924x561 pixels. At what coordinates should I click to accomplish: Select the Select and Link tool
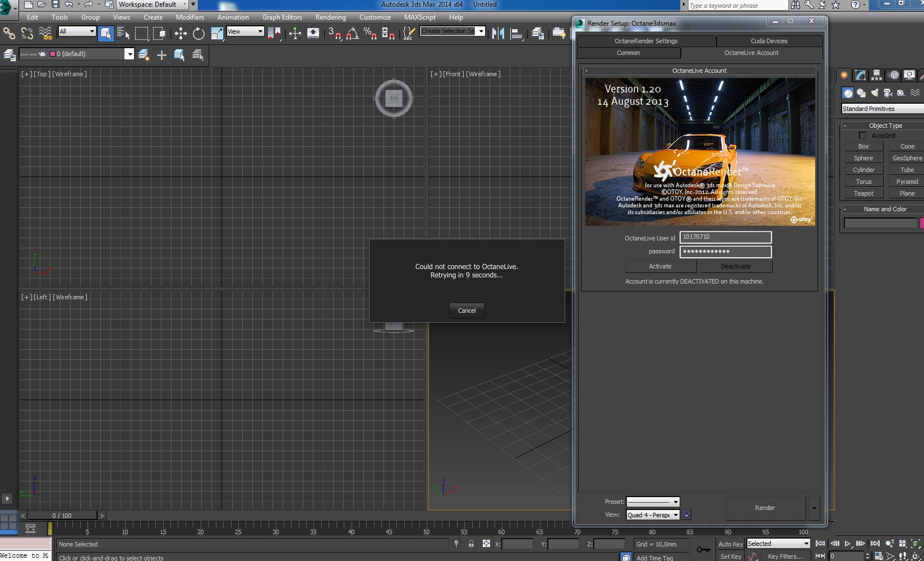(9, 34)
